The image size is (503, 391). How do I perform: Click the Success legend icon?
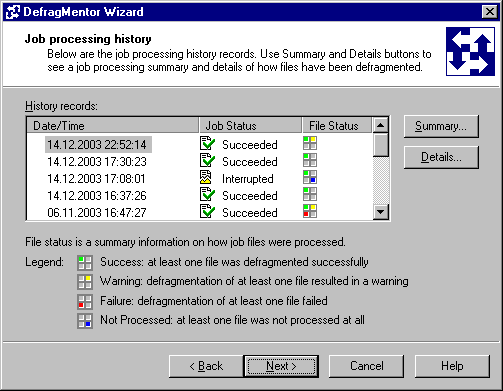(x=85, y=263)
